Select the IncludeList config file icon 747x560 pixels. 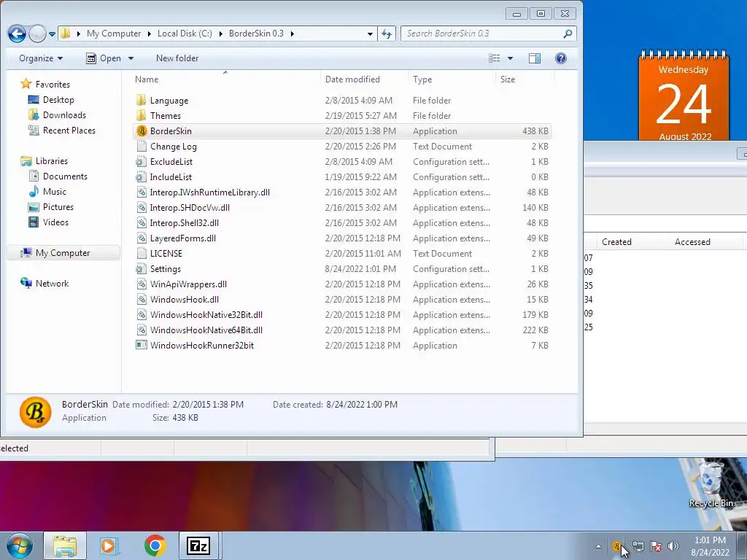(141, 176)
